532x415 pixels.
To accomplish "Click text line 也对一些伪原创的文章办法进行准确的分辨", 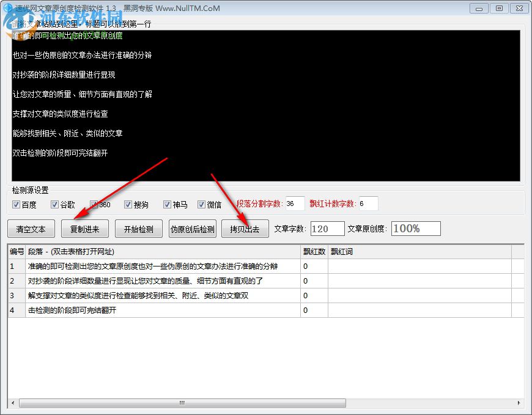I will coord(82,55).
